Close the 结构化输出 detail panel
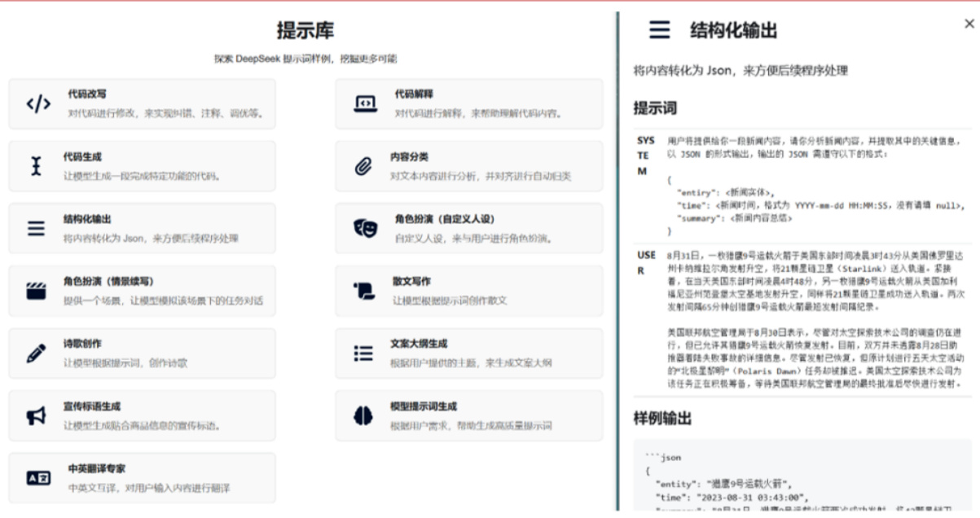 (x=969, y=24)
